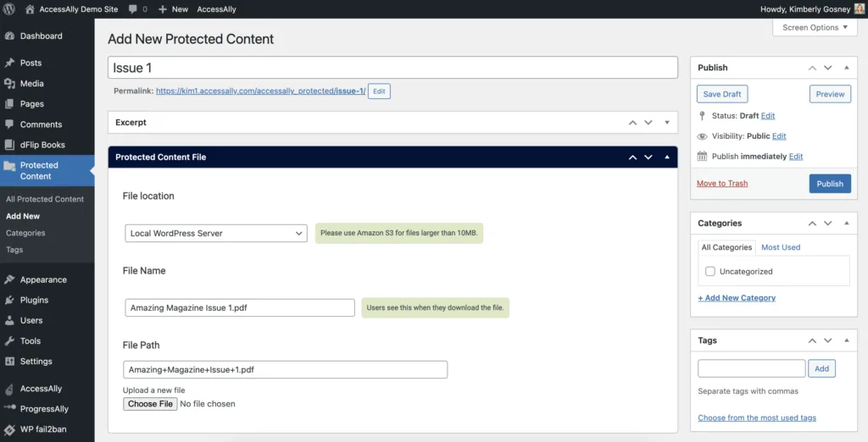Click Move to Trash link
The height and width of the screenshot is (442, 868).
click(x=722, y=184)
